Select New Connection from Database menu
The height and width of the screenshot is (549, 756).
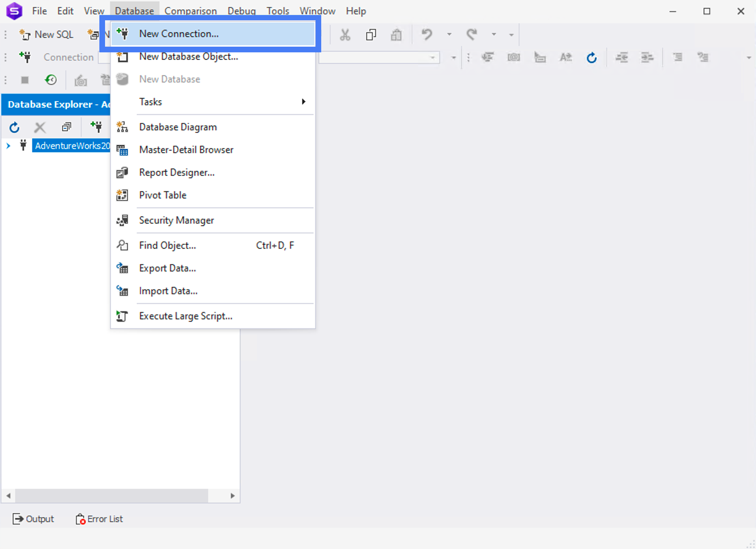(179, 34)
